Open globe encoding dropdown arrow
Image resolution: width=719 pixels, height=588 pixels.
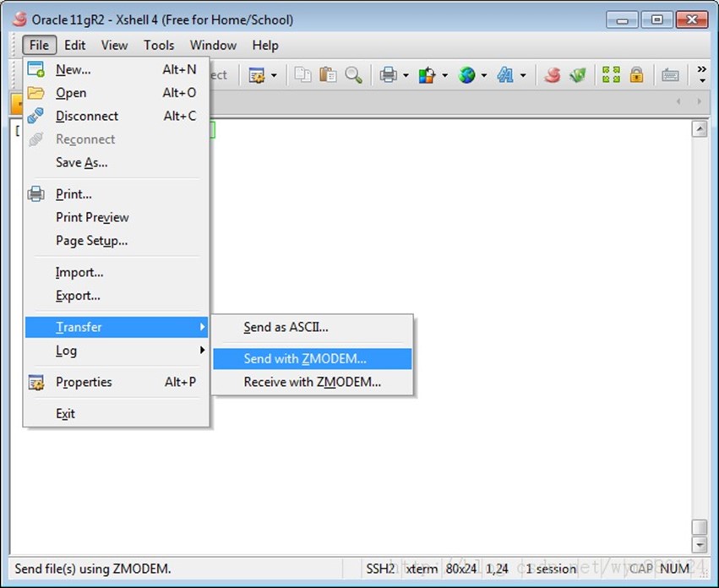(x=484, y=75)
